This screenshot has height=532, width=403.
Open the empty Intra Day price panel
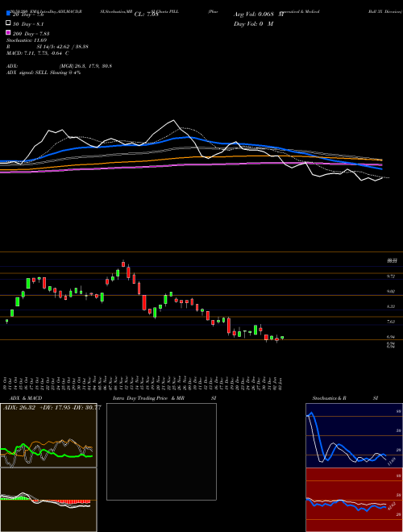tap(161, 451)
